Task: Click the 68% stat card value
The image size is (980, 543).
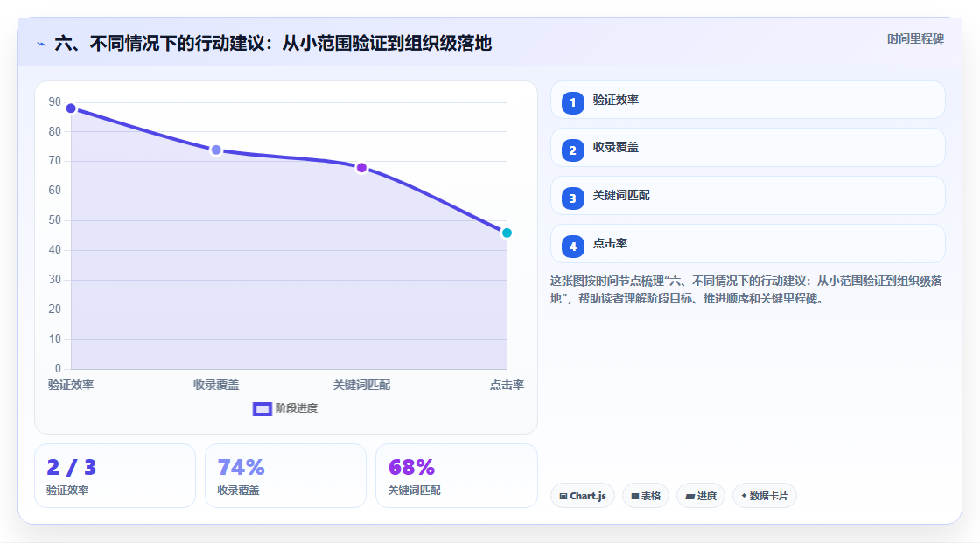Action: pos(411,468)
